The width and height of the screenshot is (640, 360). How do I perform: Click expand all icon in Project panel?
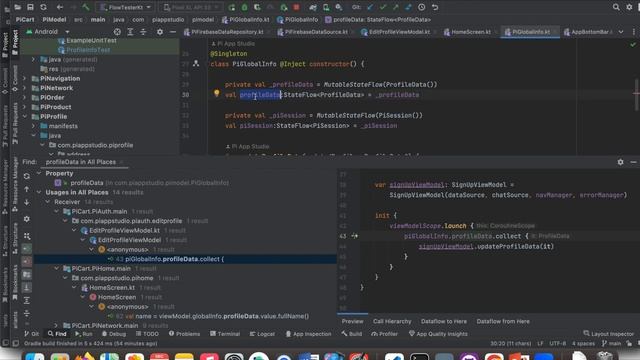pyautogui.click(x=130, y=31)
